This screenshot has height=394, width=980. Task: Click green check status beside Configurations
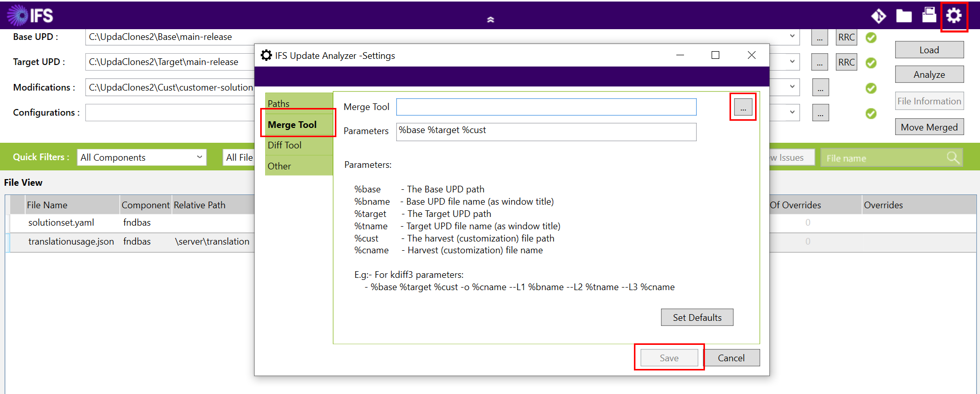pyautogui.click(x=871, y=113)
